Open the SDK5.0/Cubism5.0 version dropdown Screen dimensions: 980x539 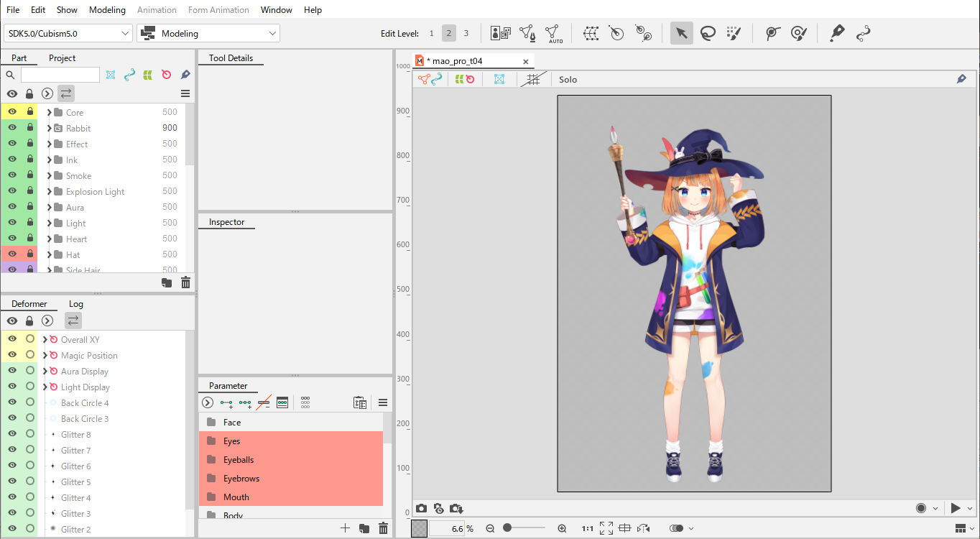coord(68,33)
